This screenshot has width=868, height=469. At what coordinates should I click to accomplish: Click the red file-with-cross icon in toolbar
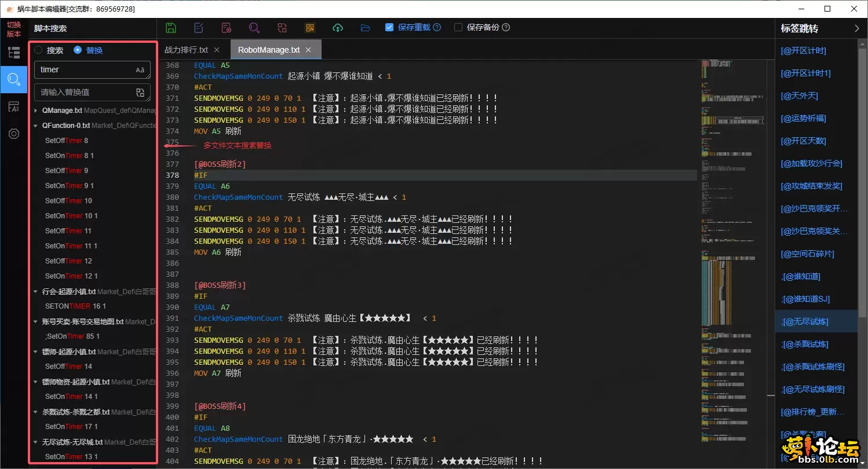pos(227,28)
